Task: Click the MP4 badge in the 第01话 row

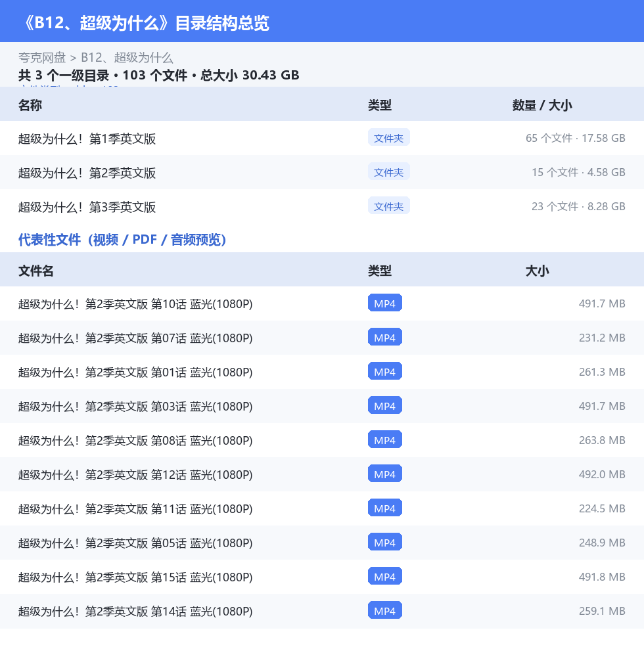Action: (384, 372)
